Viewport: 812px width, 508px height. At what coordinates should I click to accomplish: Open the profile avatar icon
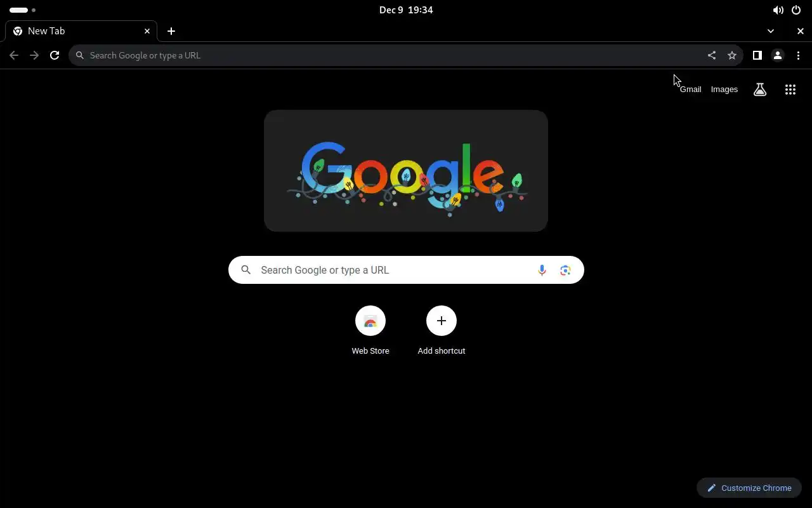click(778, 55)
